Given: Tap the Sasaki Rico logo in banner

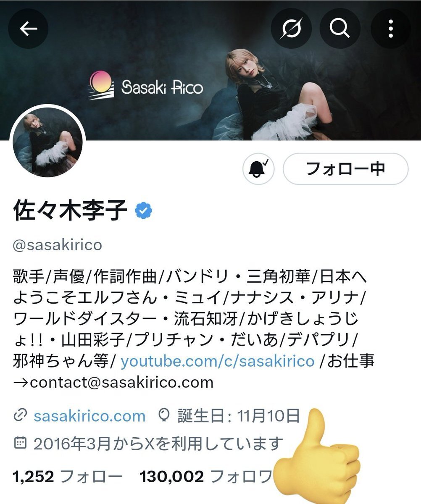Looking at the screenshot, I should point(146,86).
